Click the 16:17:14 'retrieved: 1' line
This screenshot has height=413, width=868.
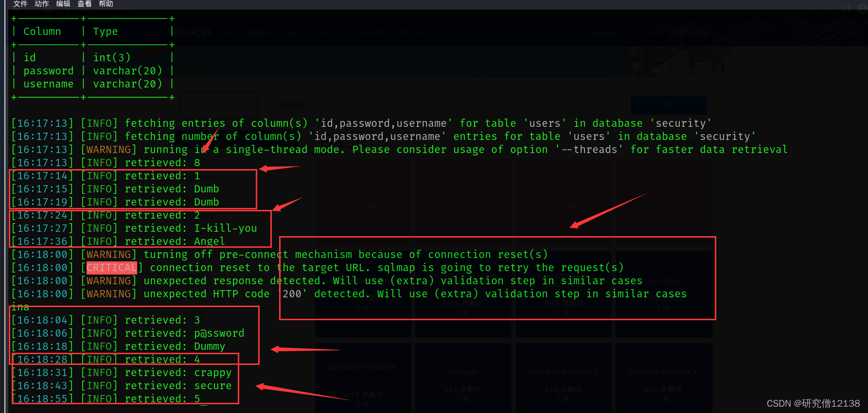106,176
